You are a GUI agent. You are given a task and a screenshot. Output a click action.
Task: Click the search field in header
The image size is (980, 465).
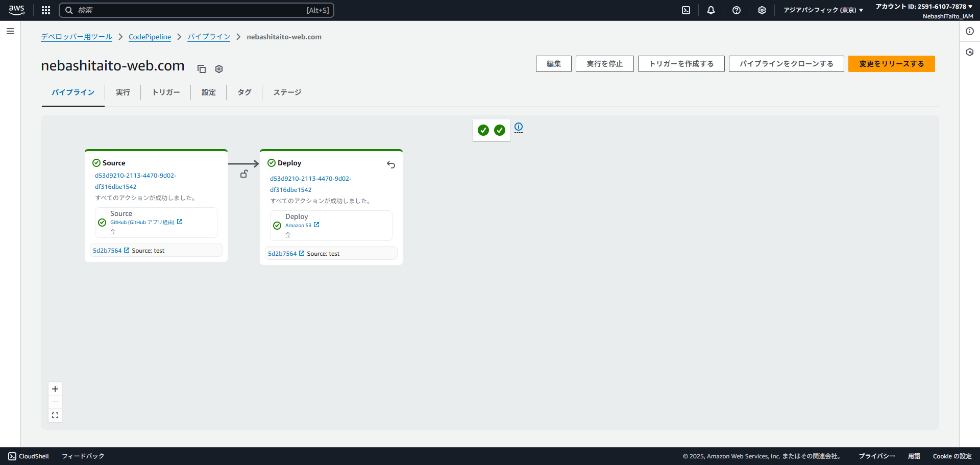tap(197, 10)
